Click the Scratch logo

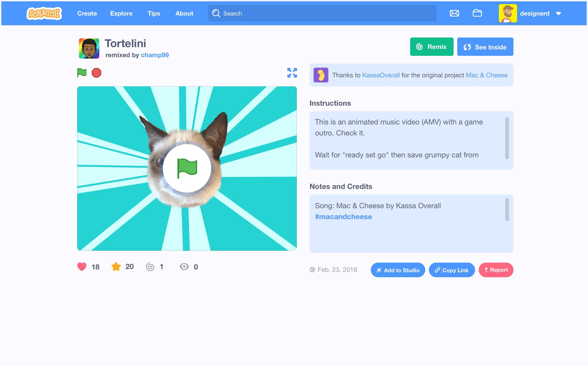pos(44,13)
